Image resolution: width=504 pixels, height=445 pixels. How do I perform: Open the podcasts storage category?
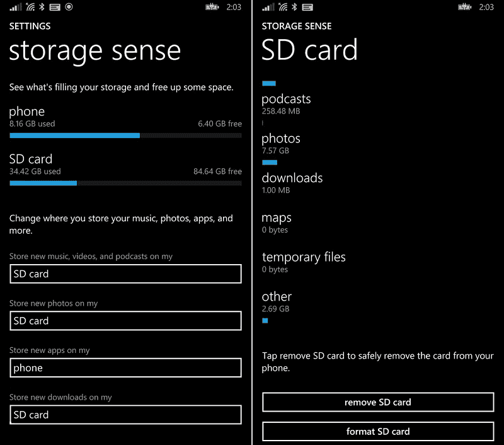[x=287, y=104]
